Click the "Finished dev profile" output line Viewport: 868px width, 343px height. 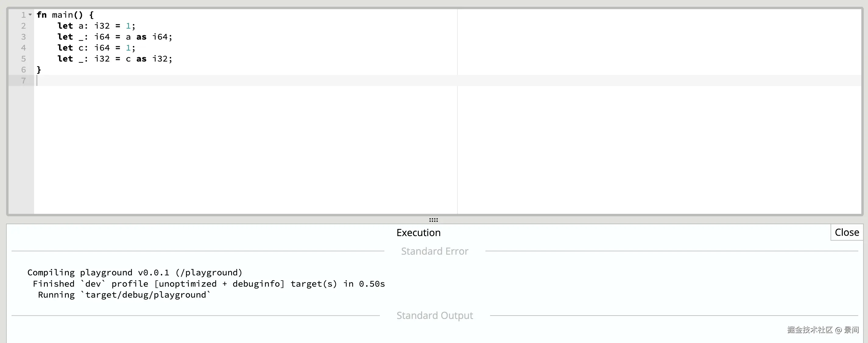209,284
